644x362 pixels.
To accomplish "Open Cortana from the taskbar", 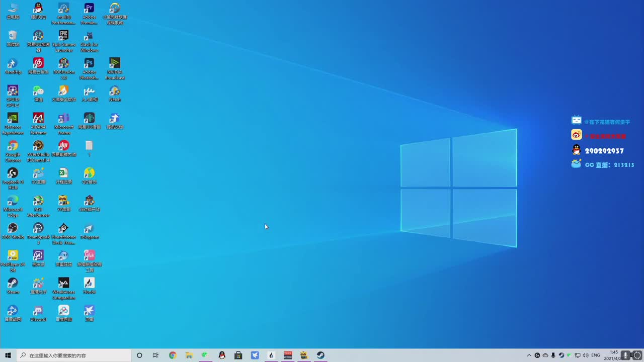I will point(139,355).
